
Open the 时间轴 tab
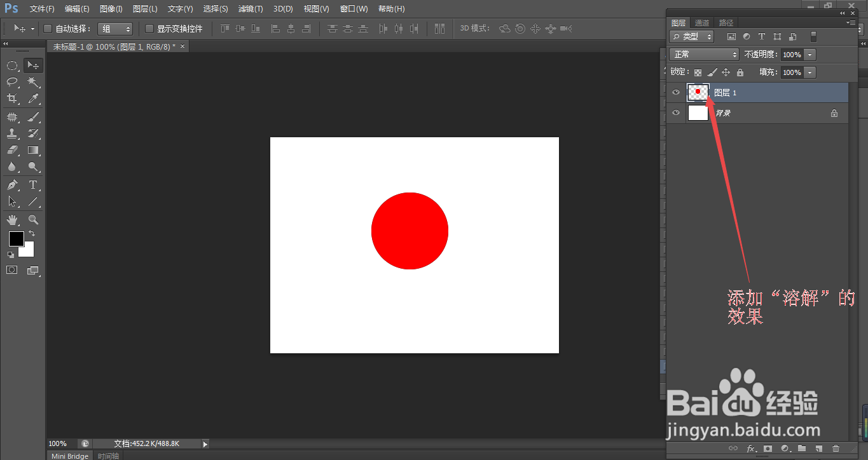click(107, 456)
